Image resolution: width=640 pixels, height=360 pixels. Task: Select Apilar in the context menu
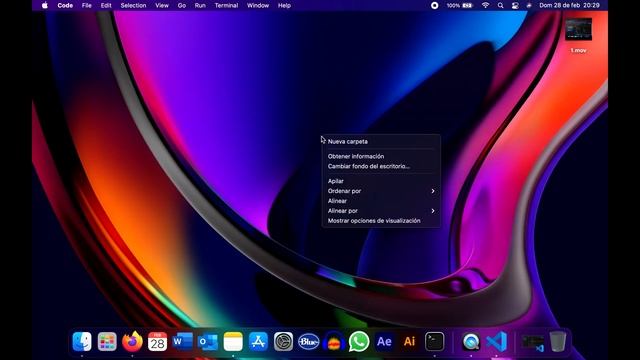click(381, 181)
